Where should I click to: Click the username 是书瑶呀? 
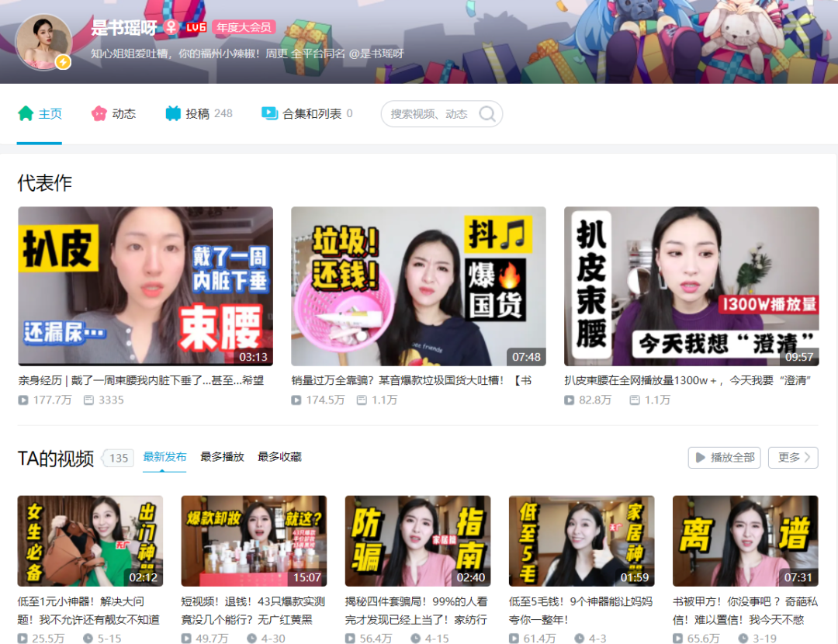pyautogui.click(x=124, y=26)
